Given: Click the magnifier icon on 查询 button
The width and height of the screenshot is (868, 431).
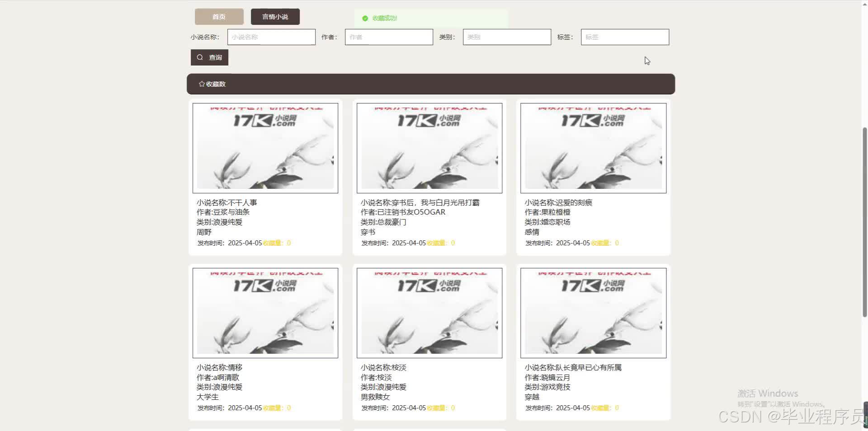Looking at the screenshot, I should click(200, 57).
